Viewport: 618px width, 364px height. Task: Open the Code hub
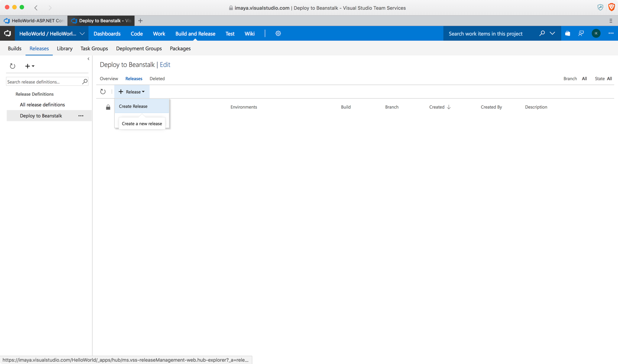point(137,34)
